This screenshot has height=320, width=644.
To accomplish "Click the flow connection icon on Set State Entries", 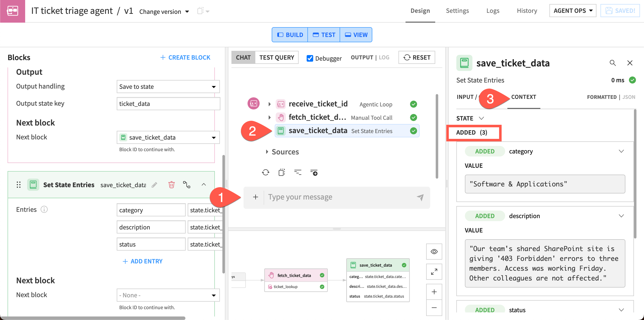I will (x=187, y=185).
